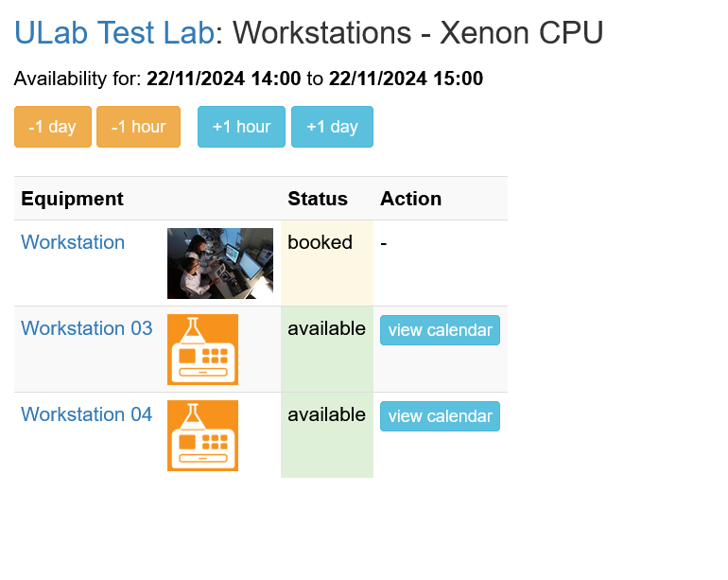The image size is (728, 580).
Task: Click the Action column header
Action: pyautogui.click(x=410, y=199)
